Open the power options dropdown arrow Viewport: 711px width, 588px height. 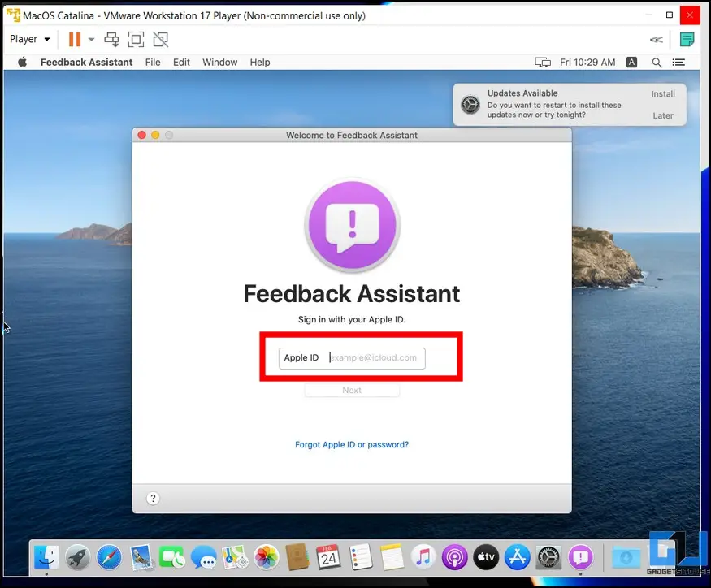click(x=92, y=39)
